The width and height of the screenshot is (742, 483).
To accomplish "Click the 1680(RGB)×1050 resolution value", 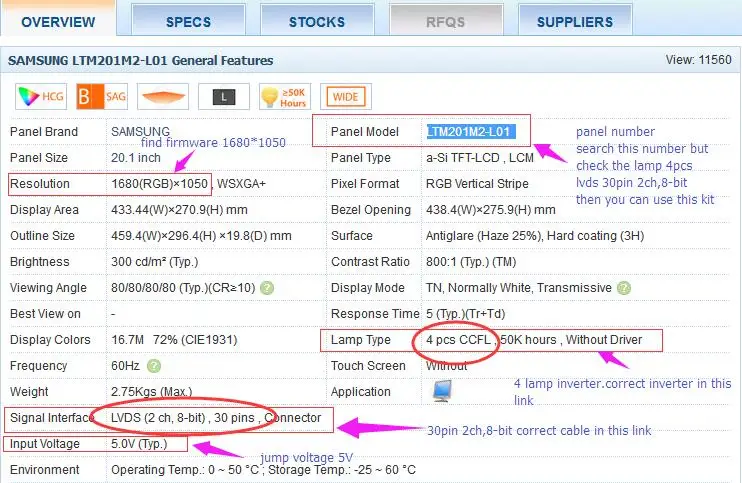I will [x=160, y=184].
